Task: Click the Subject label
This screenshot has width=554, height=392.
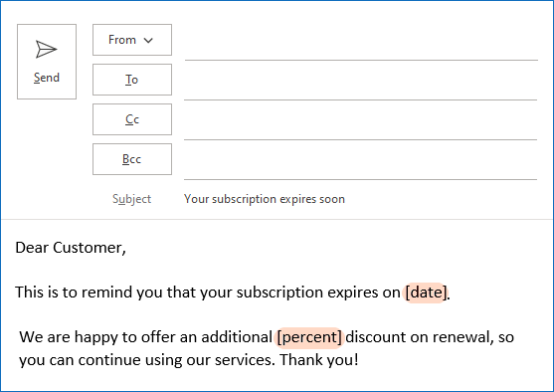Action: click(x=132, y=199)
